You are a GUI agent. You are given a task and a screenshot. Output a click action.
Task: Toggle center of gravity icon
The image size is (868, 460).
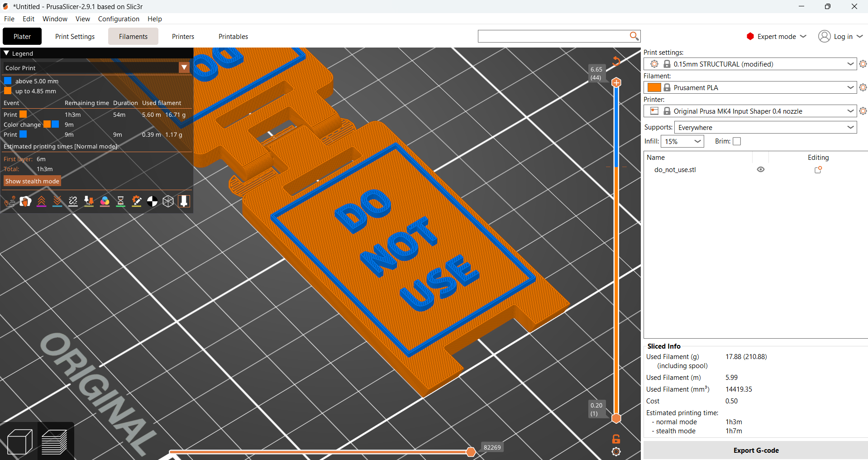152,201
